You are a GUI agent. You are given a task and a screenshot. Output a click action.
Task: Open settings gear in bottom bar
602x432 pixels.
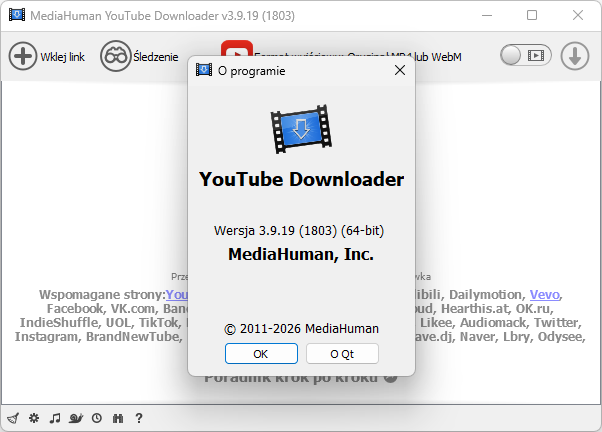pyautogui.click(x=34, y=418)
